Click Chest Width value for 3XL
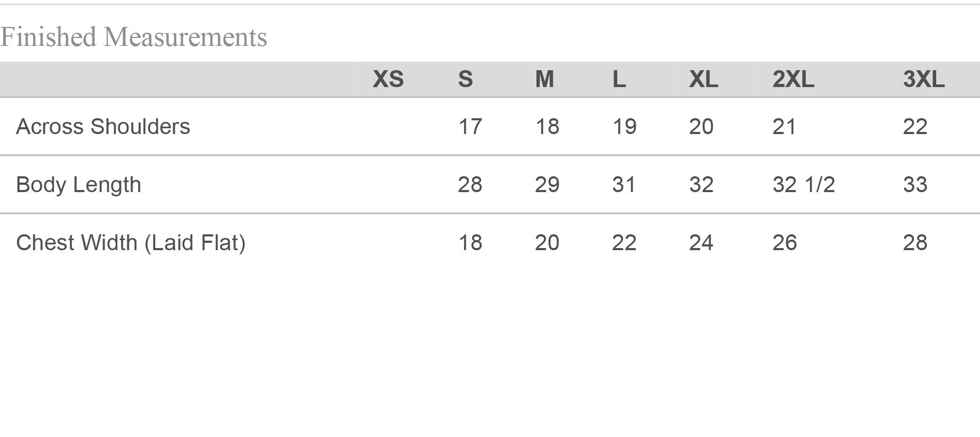The width and height of the screenshot is (980, 437). coord(915,243)
